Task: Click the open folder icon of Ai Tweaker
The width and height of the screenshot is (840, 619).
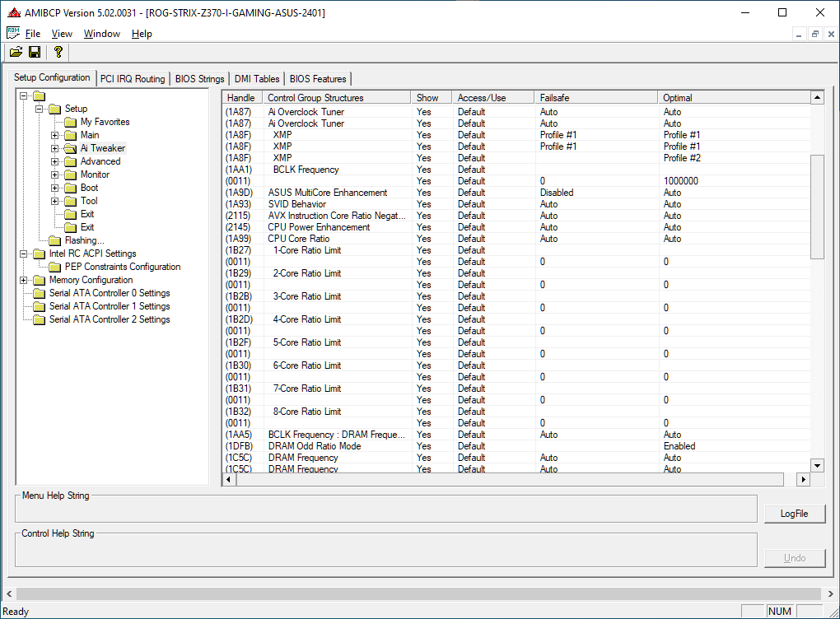Action: 71,148
